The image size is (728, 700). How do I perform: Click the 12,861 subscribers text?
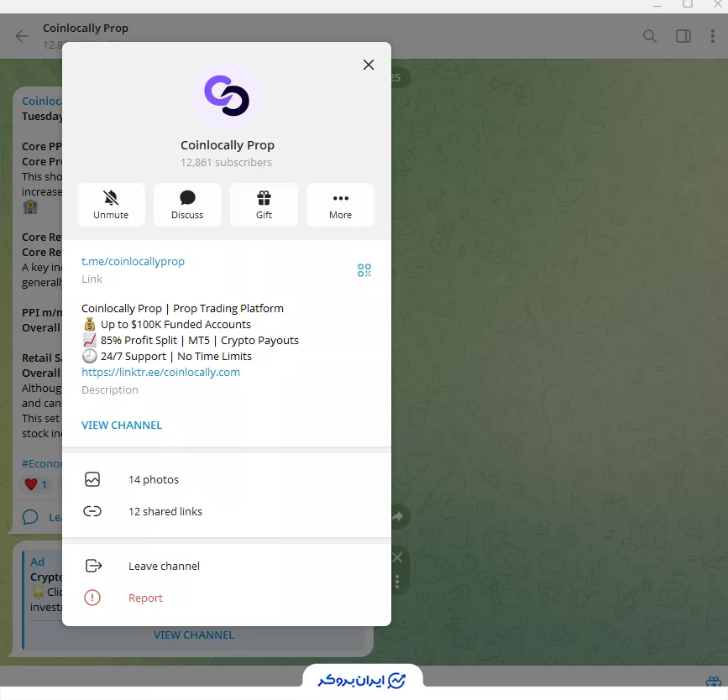coord(226,163)
